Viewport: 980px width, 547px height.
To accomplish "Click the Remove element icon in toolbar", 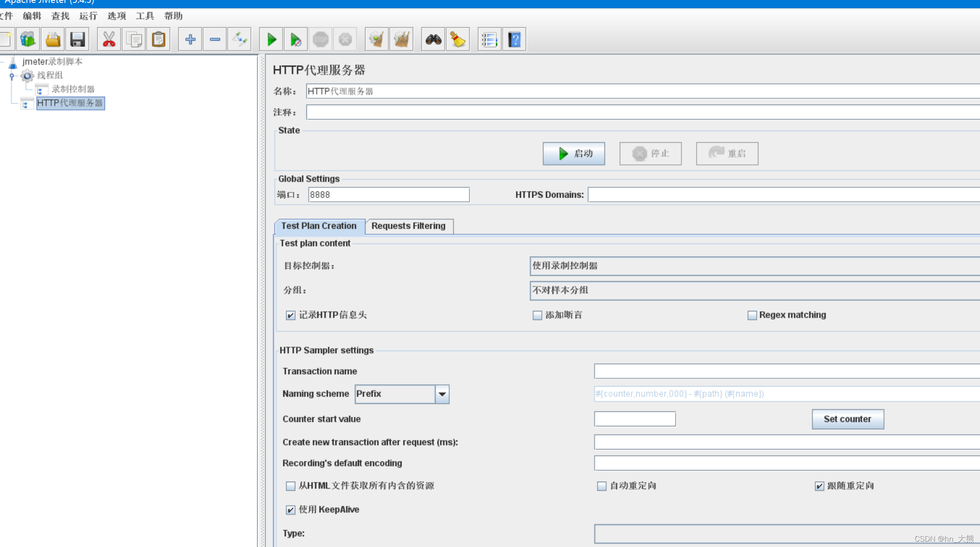I will 214,39.
